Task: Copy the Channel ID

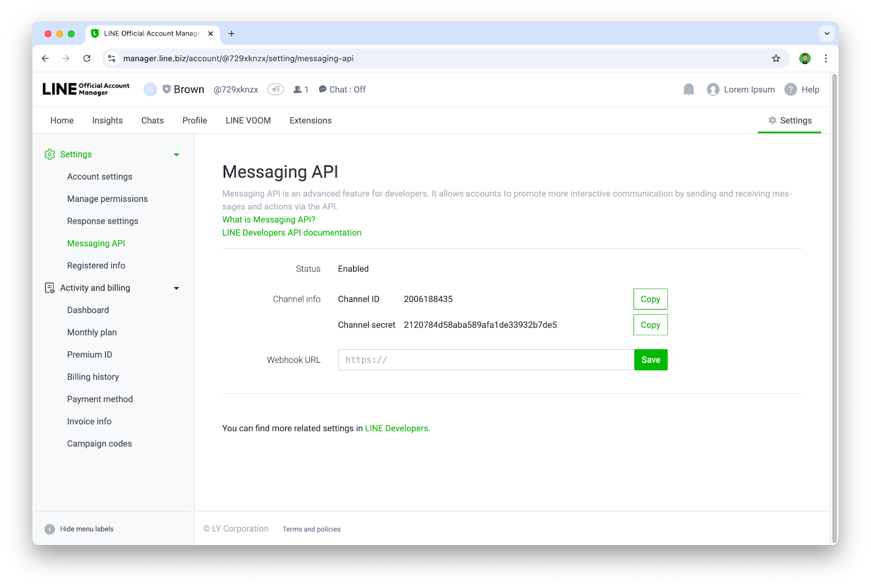Action: coord(650,299)
